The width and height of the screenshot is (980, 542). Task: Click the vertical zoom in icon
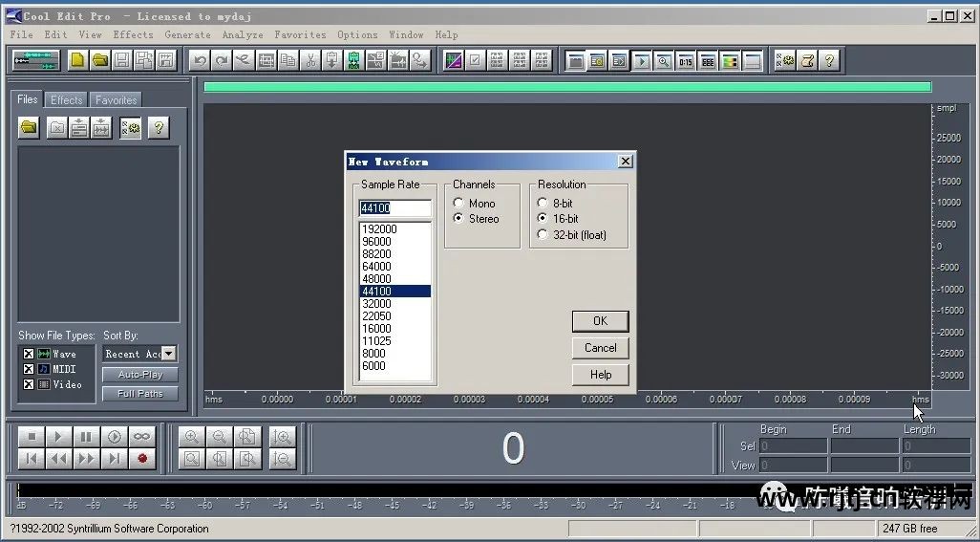[x=283, y=436]
